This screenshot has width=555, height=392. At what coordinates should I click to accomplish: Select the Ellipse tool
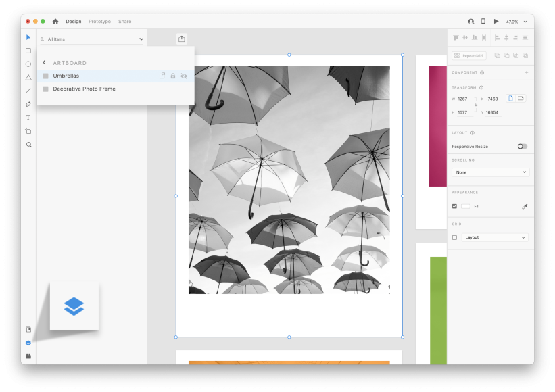click(x=28, y=64)
